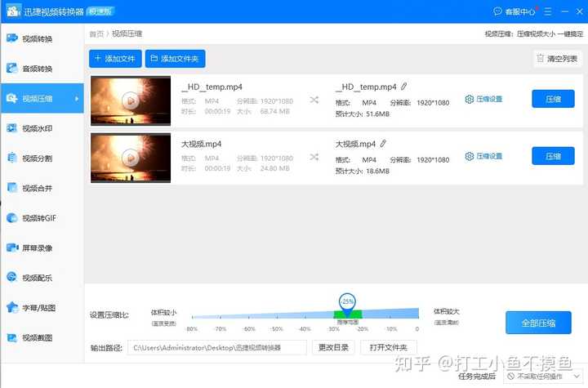Open the hamburger menu in title bar

coord(548,11)
